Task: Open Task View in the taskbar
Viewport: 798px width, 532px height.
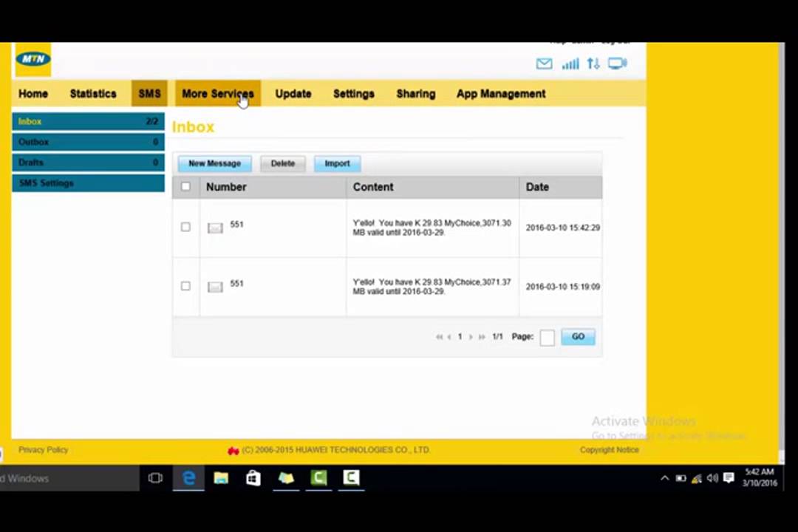Action: pos(155,478)
